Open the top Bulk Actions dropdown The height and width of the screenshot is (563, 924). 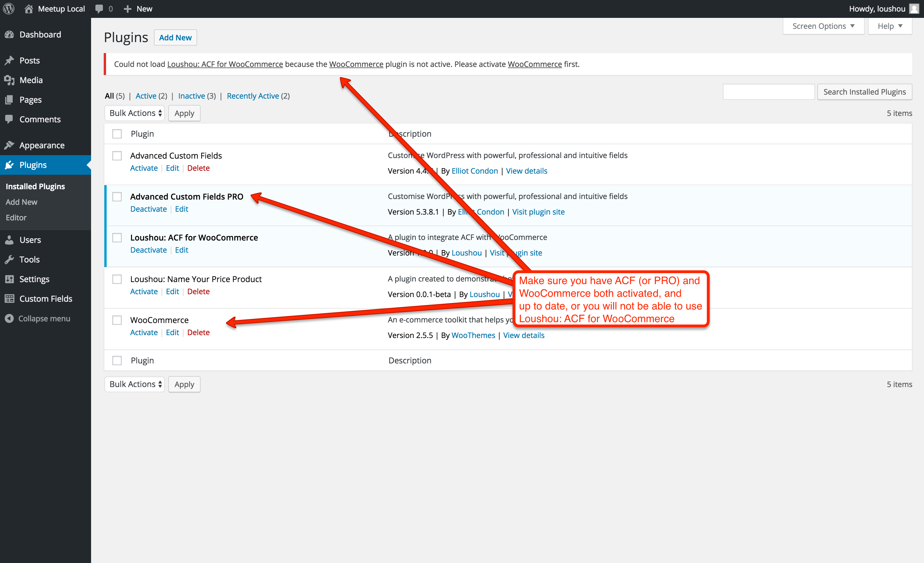click(135, 113)
